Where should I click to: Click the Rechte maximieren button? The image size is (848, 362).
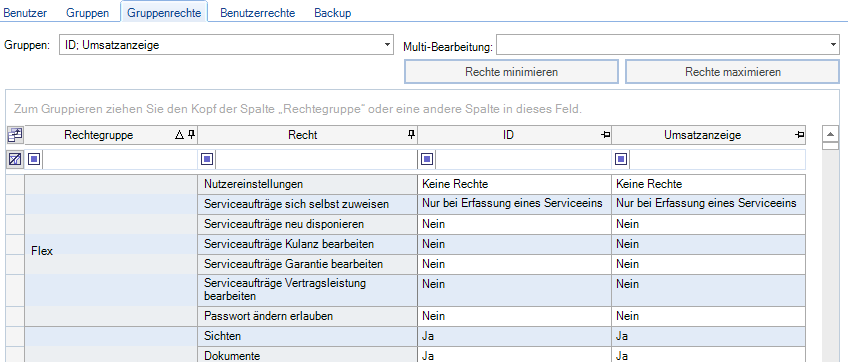[732, 71]
